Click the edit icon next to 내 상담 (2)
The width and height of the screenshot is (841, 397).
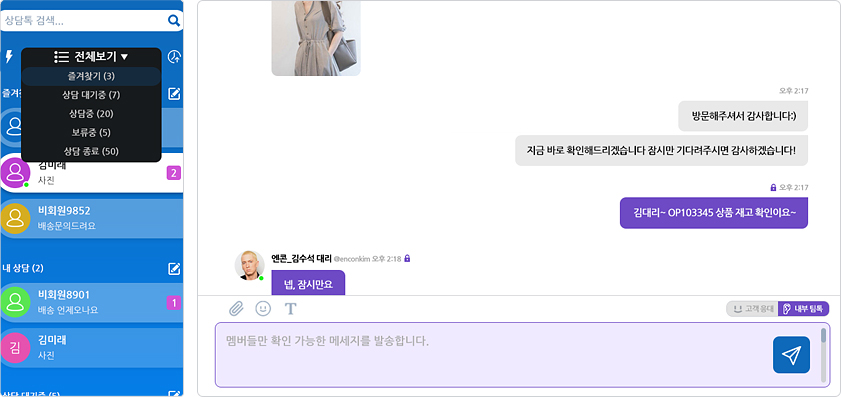174,268
